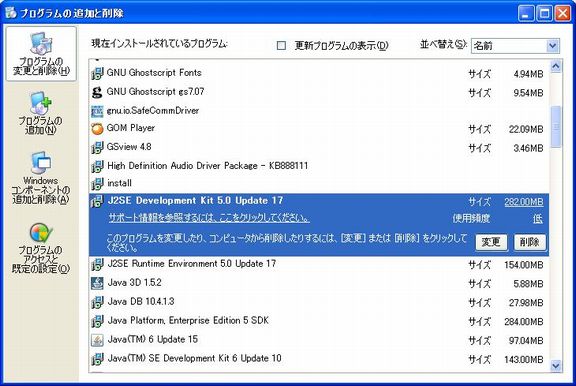Click the scrollbar down arrow
Image resolution: width=576 pixels, height=386 pixels.
click(x=556, y=365)
